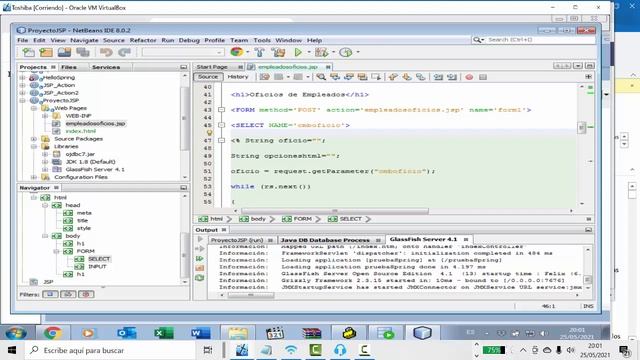Open the Tools menu
This screenshot has height=360, width=640.
click(262, 40)
